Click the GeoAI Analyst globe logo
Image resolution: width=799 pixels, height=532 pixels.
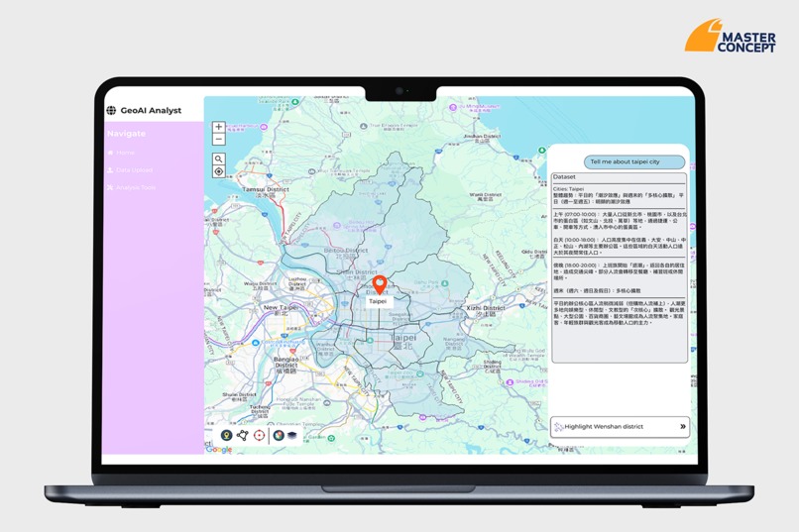[x=111, y=110]
